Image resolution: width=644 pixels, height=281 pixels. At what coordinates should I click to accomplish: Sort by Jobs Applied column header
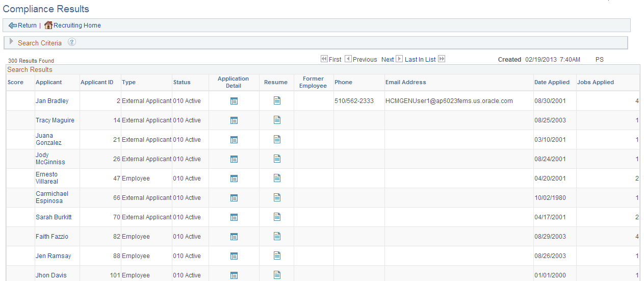(596, 82)
